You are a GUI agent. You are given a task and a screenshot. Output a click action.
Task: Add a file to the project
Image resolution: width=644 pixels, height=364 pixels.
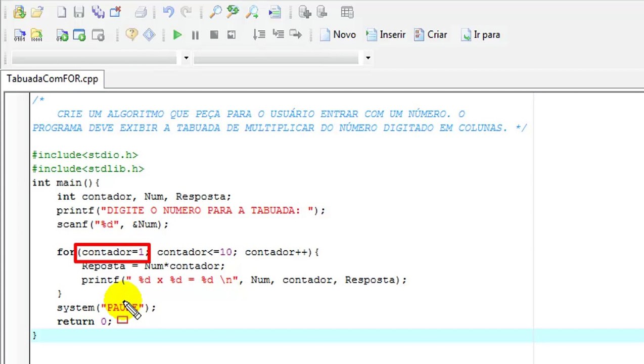[x=304, y=12]
